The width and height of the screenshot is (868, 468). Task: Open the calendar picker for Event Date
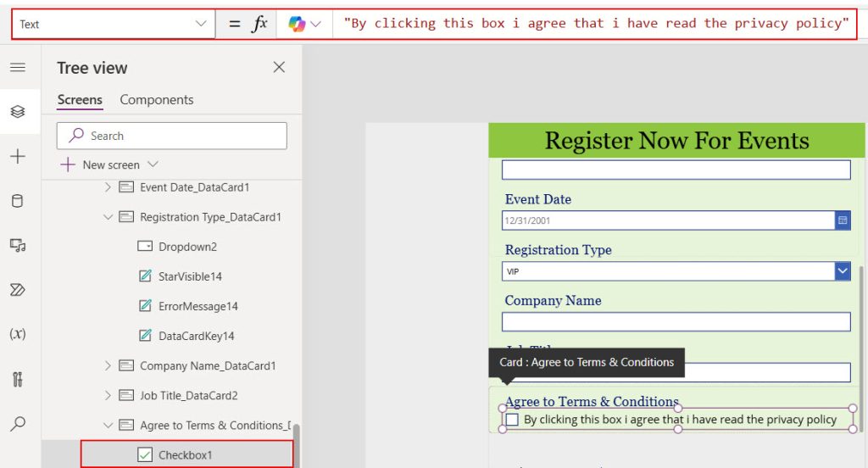(843, 220)
